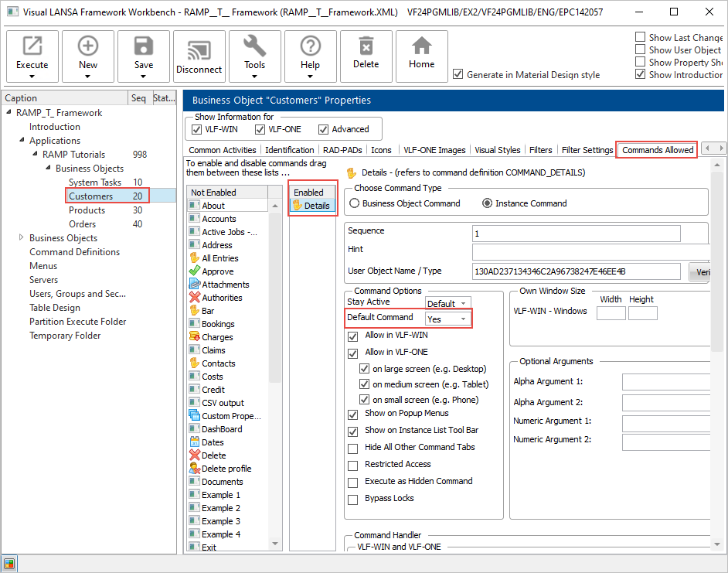Click the Execute toolbar icon
The width and height of the screenshot is (728, 573).
coord(32,46)
